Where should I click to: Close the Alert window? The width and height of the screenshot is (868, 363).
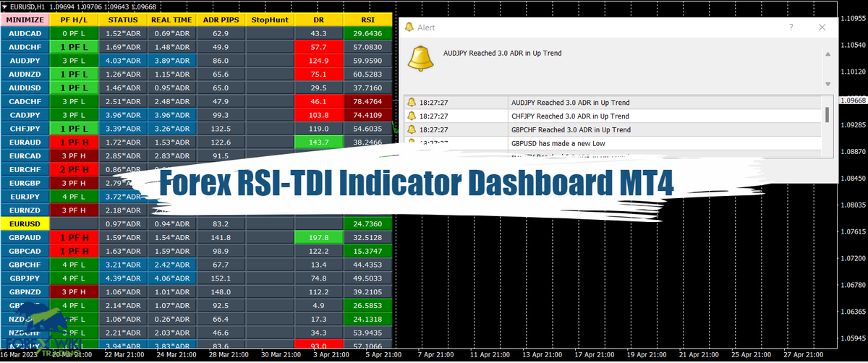(822, 27)
